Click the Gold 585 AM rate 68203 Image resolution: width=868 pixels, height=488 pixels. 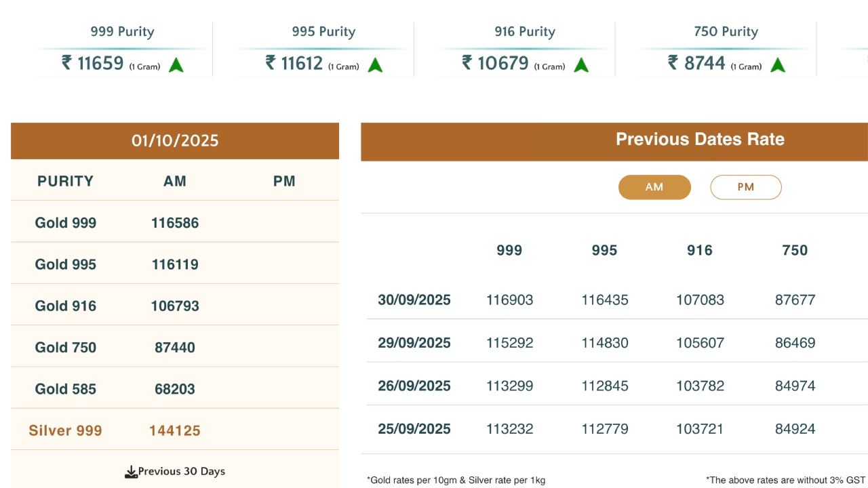tap(175, 389)
